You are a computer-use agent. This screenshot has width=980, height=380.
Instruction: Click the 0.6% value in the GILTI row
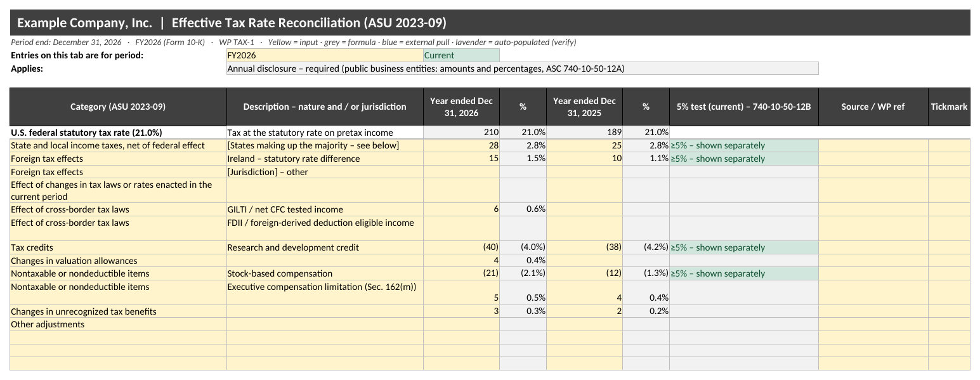pyautogui.click(x=523, y=209)
